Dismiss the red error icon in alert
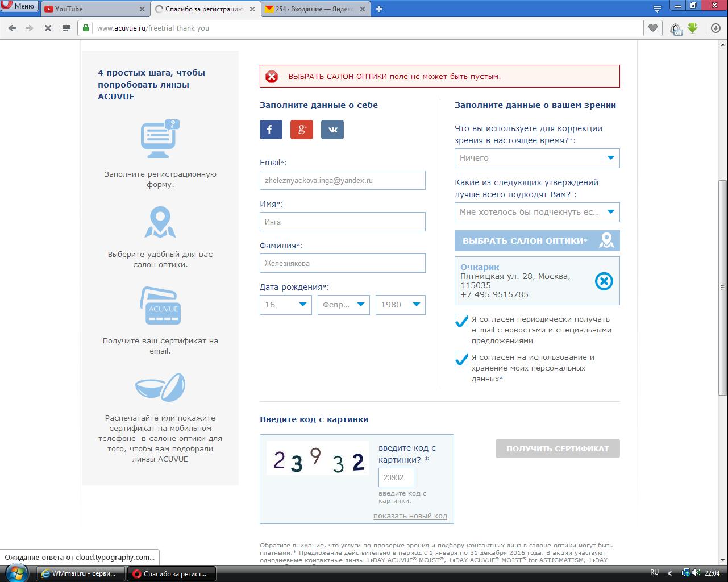Screen dimensions: 728x582 coord(272,77)
